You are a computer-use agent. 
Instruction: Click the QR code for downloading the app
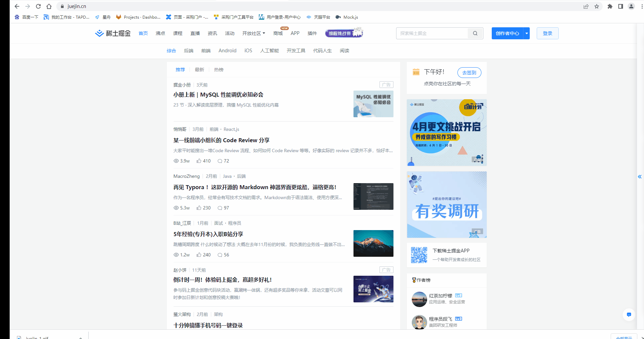(419, 255)
